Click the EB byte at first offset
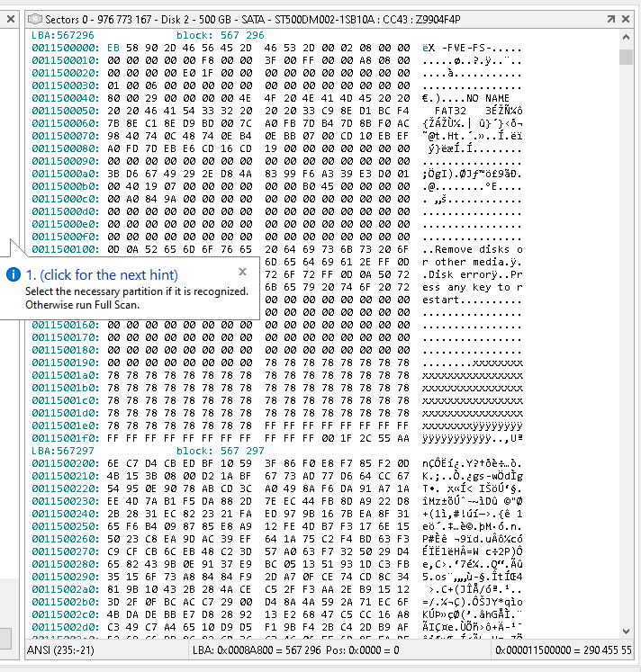This screenshot has width=641, height=672. pos(113,48)
